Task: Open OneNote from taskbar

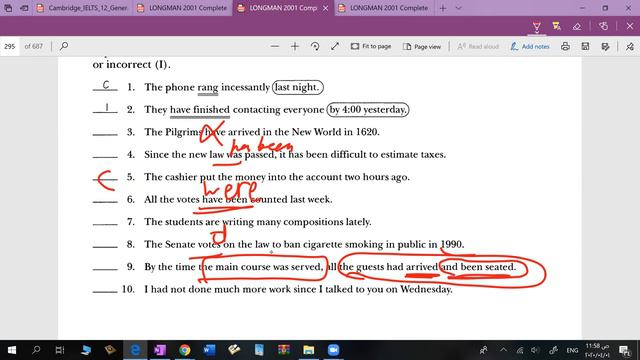Action: point(160,350)
